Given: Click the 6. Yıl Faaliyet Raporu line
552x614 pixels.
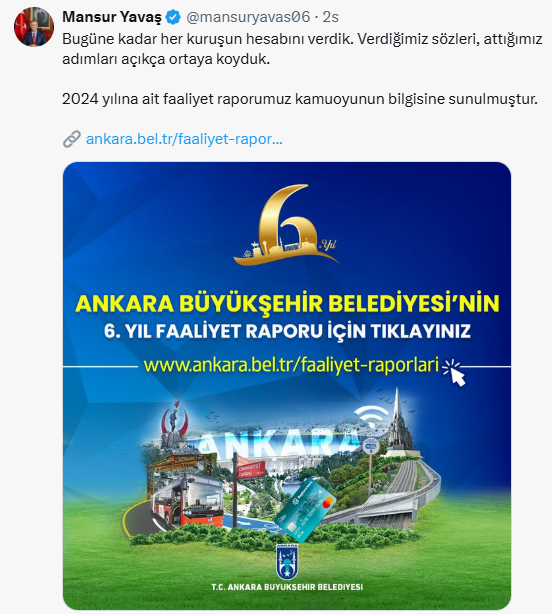Looking at the screenshot, I should pos(287,331).
